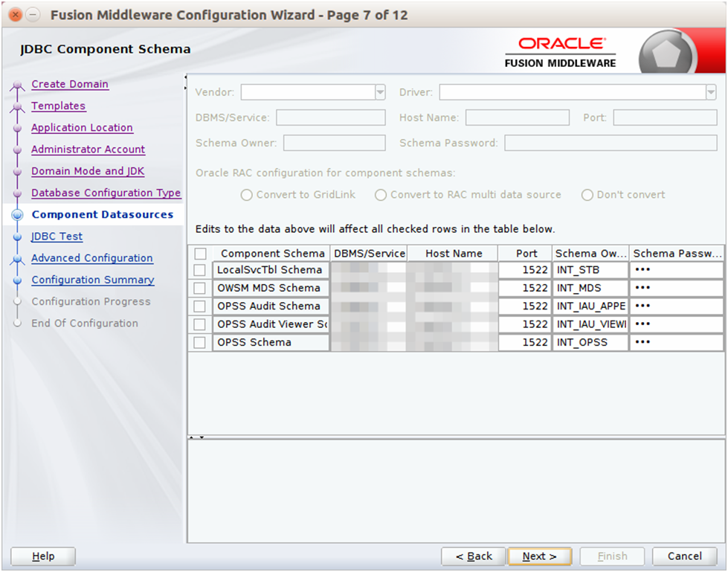Click the INT_IAU_APPE schema owner cell

[x=590, y=306]
